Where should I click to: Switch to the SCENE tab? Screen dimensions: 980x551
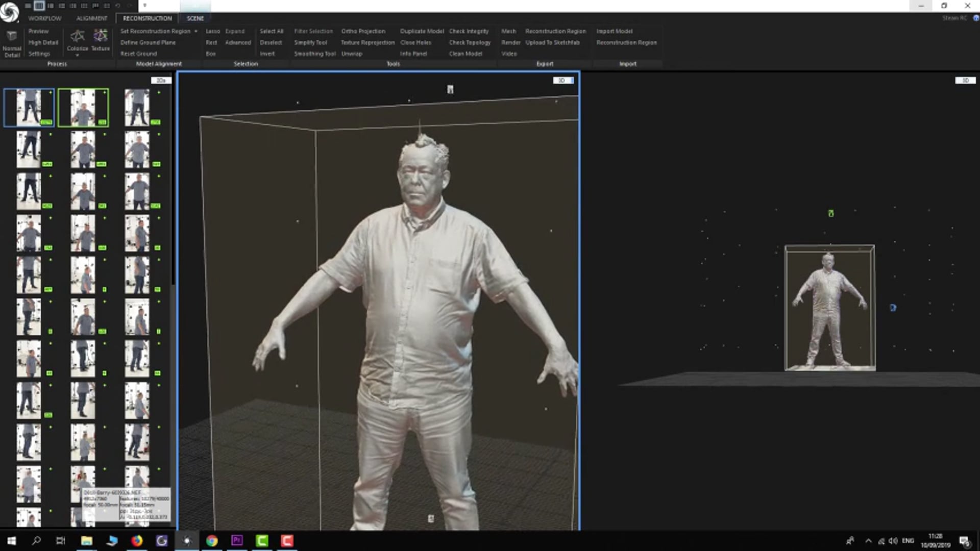195,18
